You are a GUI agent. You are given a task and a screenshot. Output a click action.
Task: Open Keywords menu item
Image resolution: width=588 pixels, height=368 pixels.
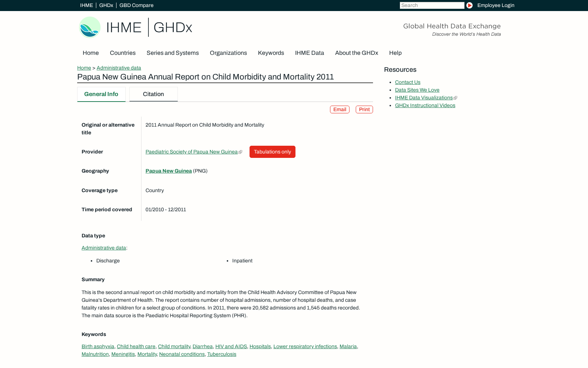click(x=271, y=53)
